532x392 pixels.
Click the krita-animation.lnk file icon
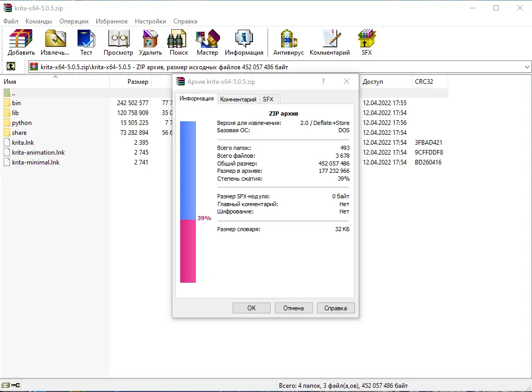(7, 152)
